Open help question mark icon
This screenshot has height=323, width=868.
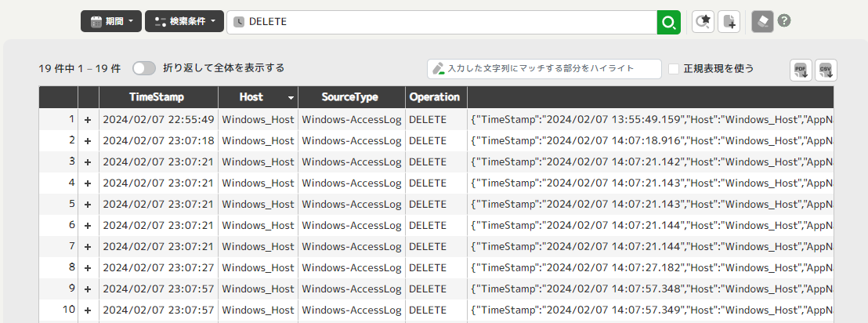[784, 21]
